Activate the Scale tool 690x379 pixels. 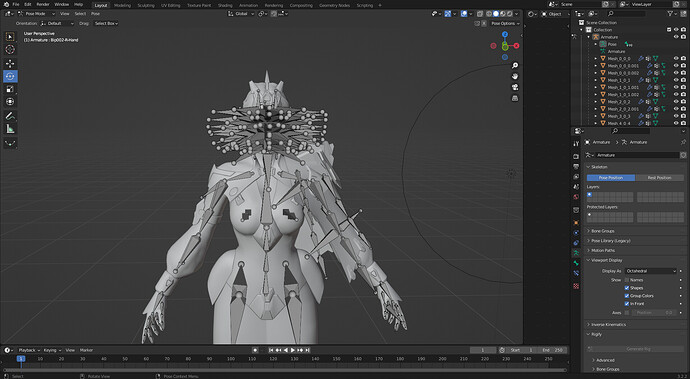point(10,89)
